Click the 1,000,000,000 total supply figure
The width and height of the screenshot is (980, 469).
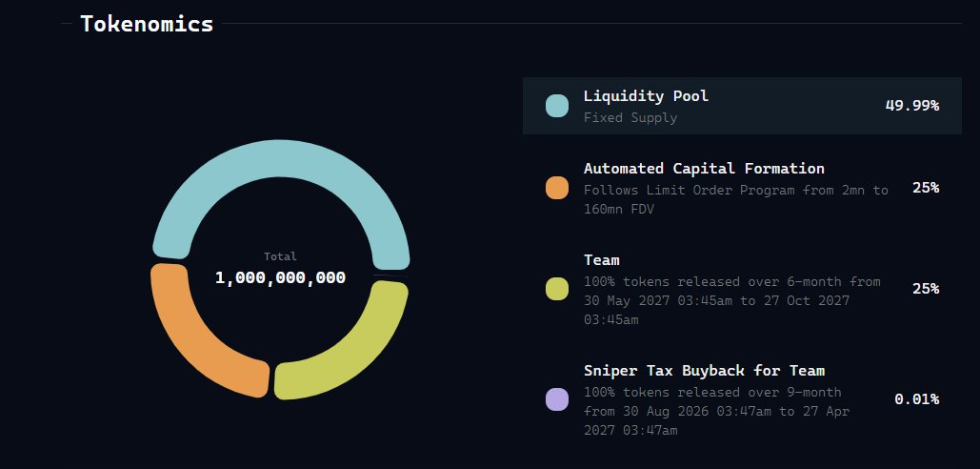(280, 278)
